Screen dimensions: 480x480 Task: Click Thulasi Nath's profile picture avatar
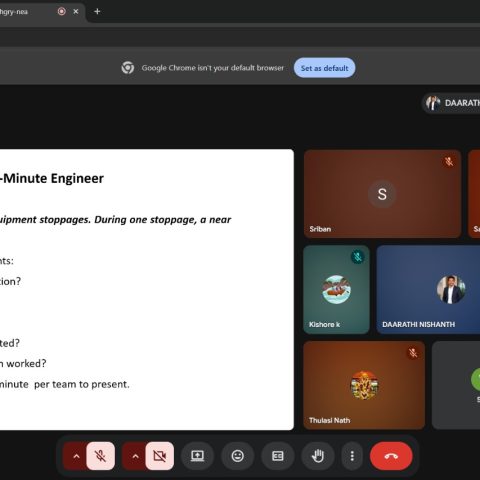(364, 385)
